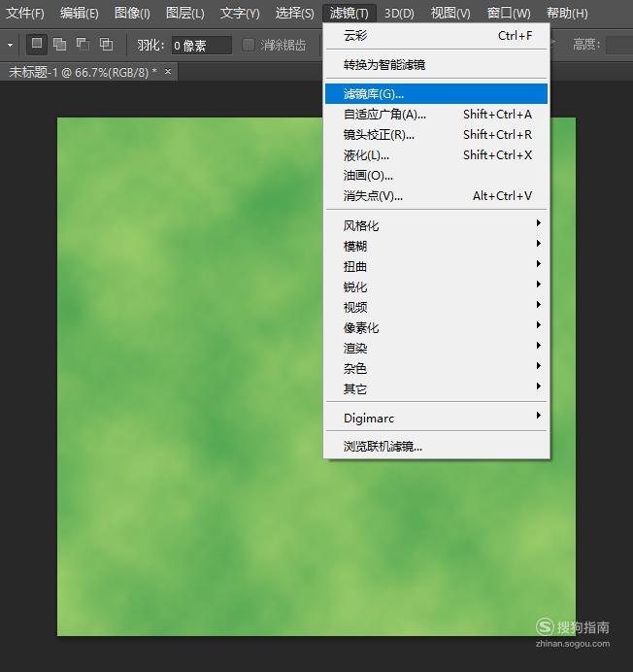Expand the 渲染 render submenu
633x672 pixels.
(x=436, y=348)
